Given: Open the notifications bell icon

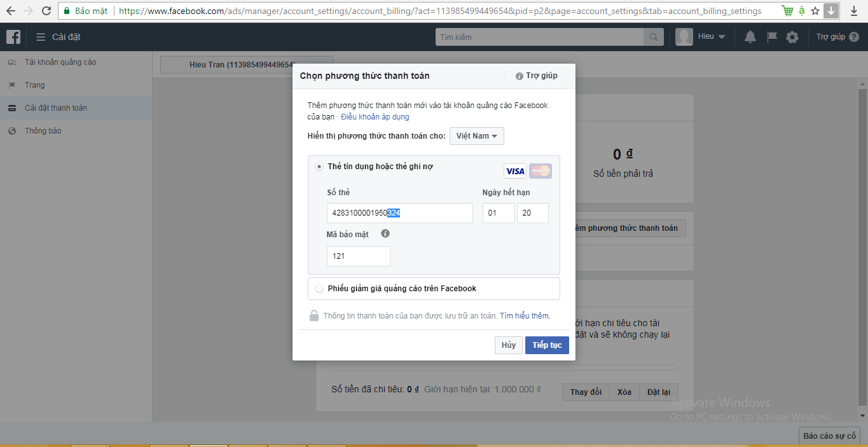Looking at the screenshot, I should tap(750, 37).
